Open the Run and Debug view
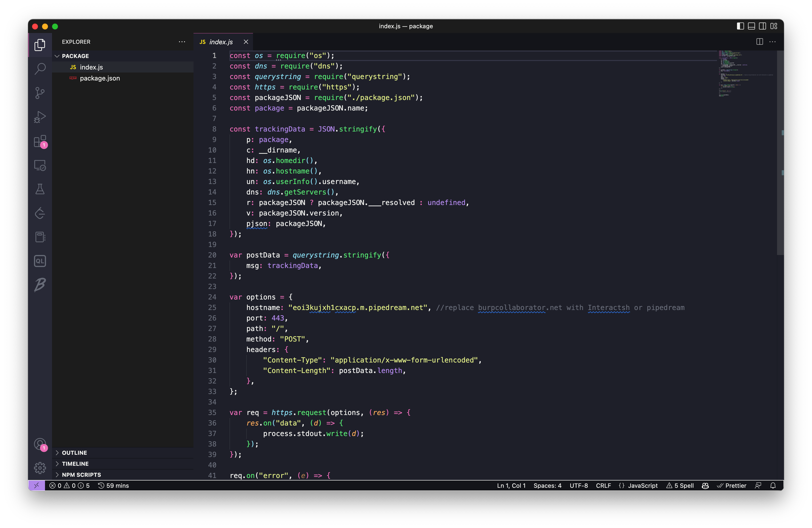The height and width of the screenshot is (528, 812). 40,117
